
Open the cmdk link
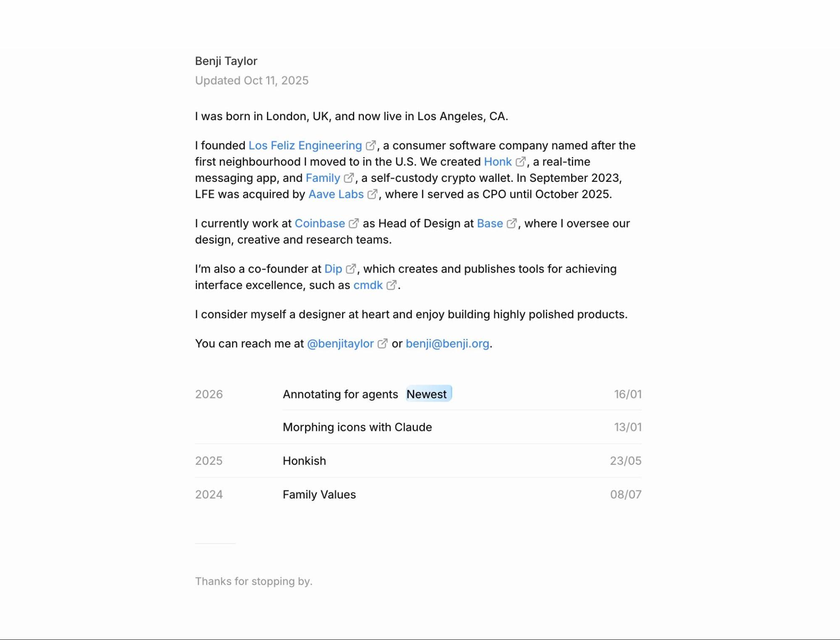click(x=368, y=285)
